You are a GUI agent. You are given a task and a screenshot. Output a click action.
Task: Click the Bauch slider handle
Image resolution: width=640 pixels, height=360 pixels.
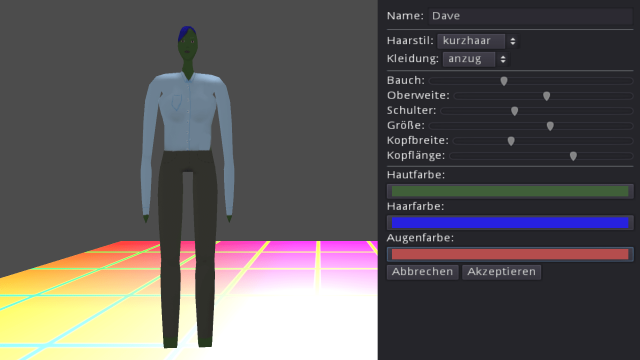pyautogui.click(x=504, y=81)
